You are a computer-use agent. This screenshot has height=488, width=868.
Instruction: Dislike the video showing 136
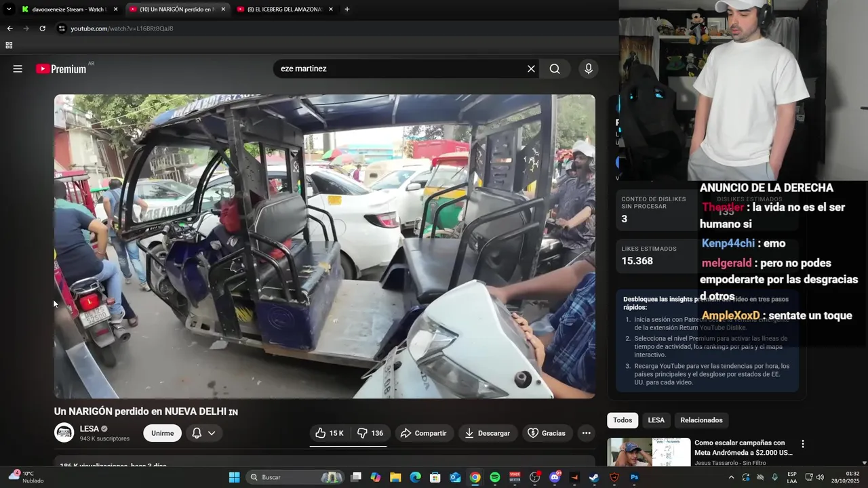point(371,433)
